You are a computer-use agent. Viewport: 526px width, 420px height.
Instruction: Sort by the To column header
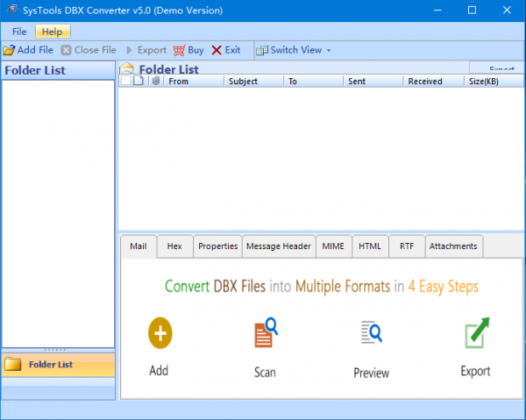tap(313, 82)
